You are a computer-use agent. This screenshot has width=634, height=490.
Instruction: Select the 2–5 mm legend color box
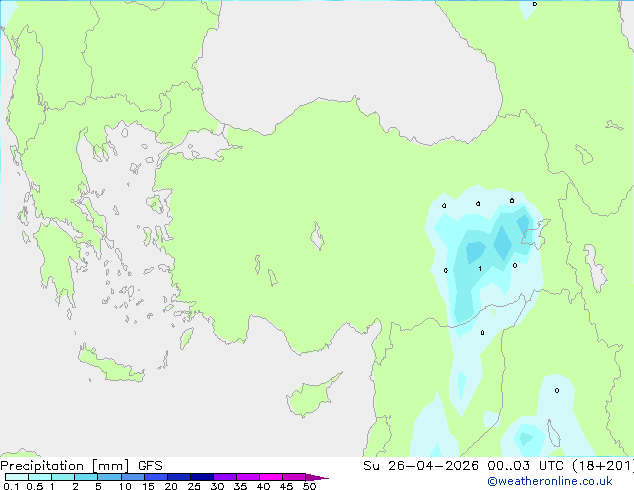[x=86, y=477]
